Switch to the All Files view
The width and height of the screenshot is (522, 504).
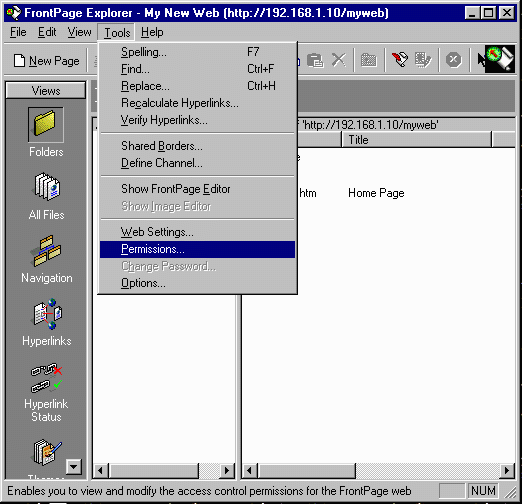pos(46,187)
